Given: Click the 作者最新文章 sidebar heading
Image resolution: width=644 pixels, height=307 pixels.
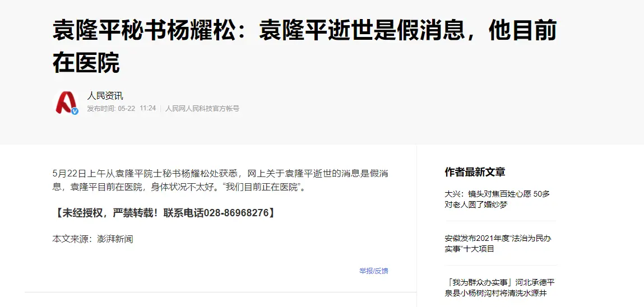Looking at the screenshot, I should [x=475, y=172].
